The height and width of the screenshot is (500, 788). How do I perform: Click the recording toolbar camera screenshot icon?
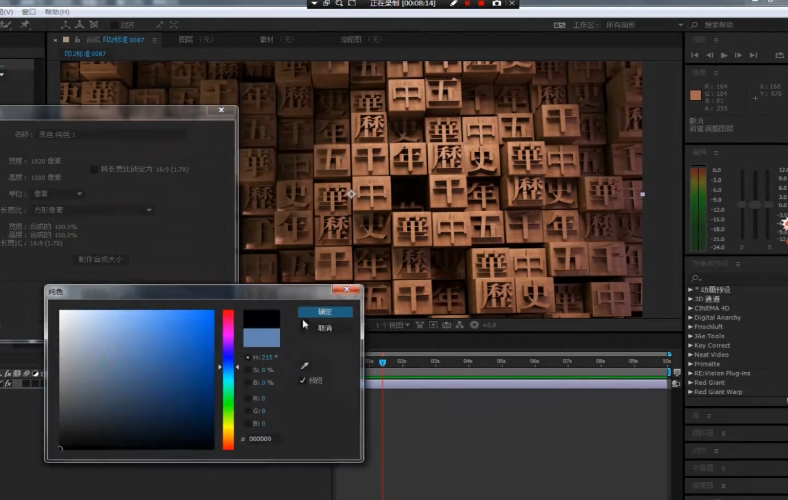[x=497, y=4]
